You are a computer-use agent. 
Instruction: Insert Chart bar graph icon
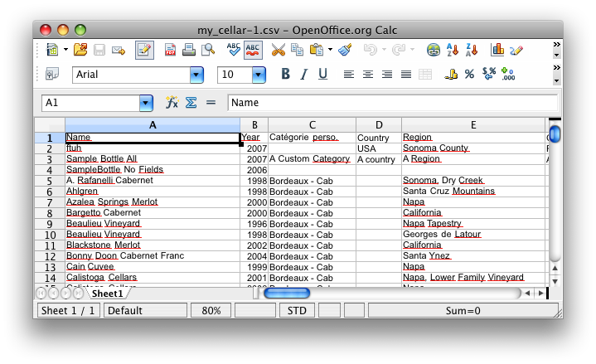[x=497, y=50]
